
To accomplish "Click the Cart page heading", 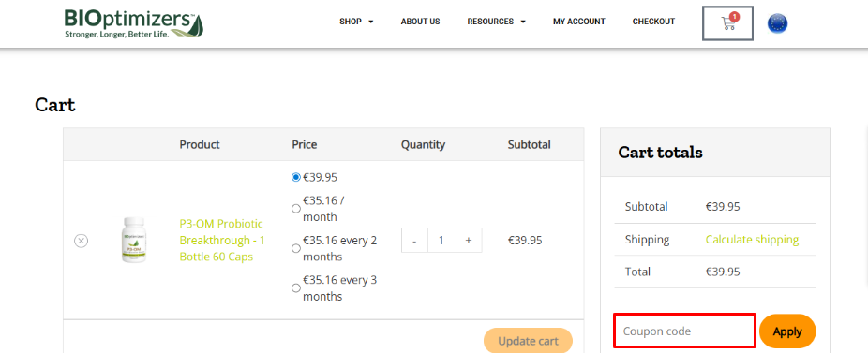I will coord(54,105).
